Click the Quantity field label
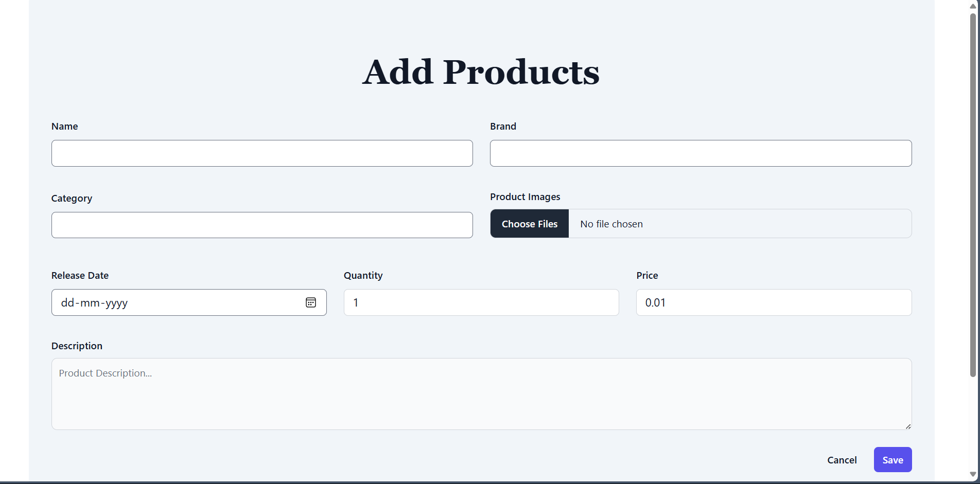980x484 pixels. pyautogui.click(x=363, y=275)
